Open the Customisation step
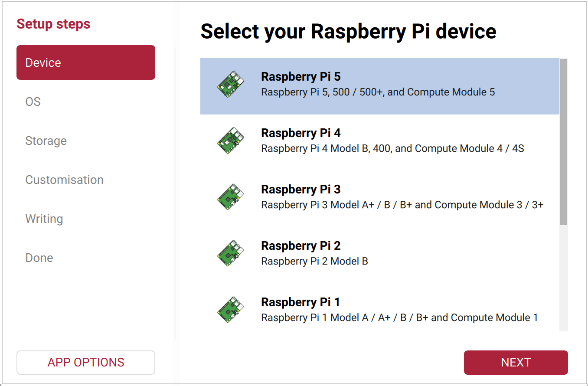The height and width of the screenshot is (386, 588). (85, 180)
